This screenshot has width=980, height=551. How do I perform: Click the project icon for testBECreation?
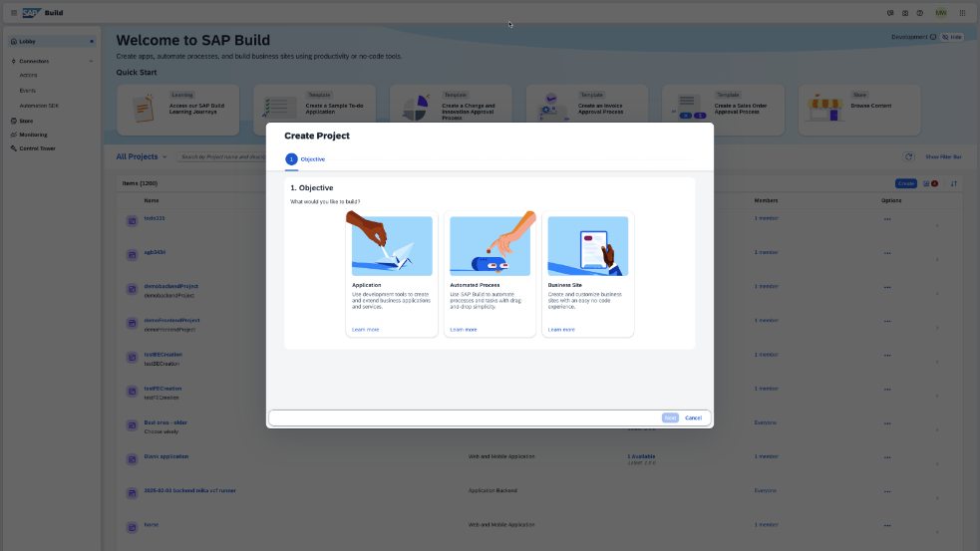[x=132, y=358]
